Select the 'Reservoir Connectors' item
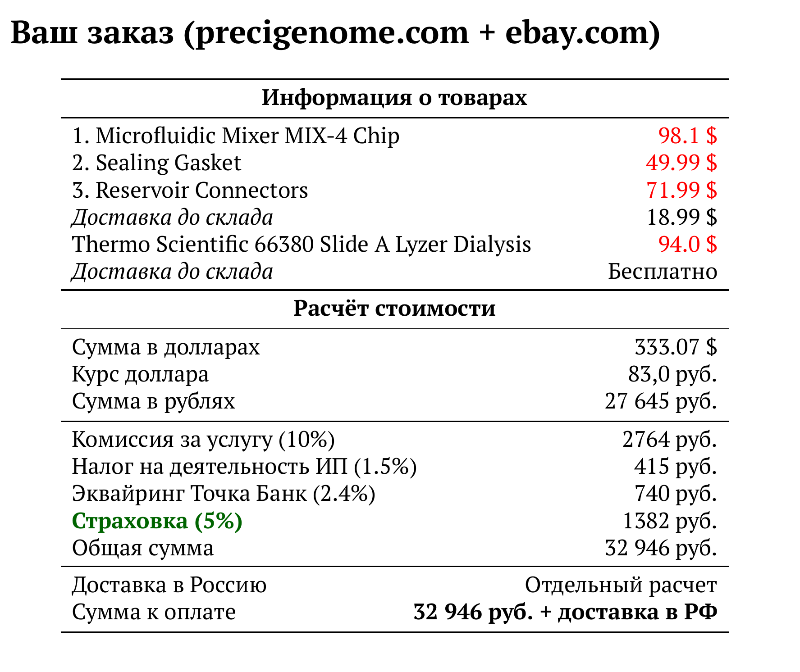The image size is (800, 672). [x=190, y=190]
